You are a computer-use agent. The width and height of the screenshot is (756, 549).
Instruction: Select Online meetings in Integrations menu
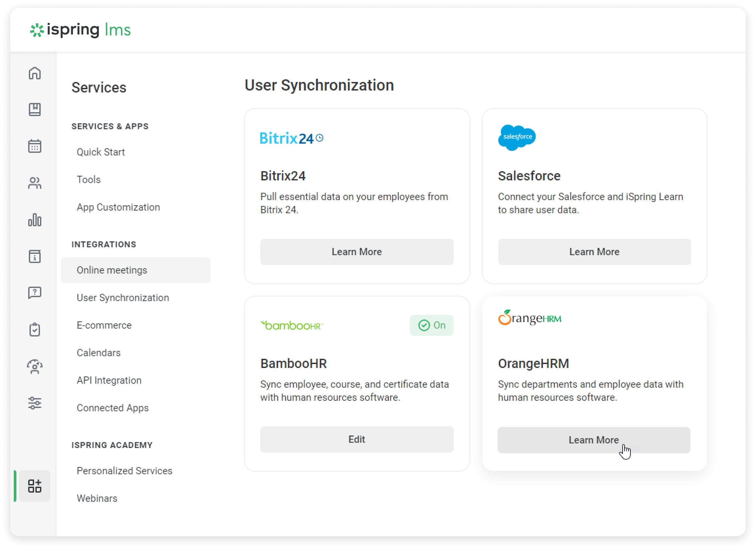pos(112,270)
